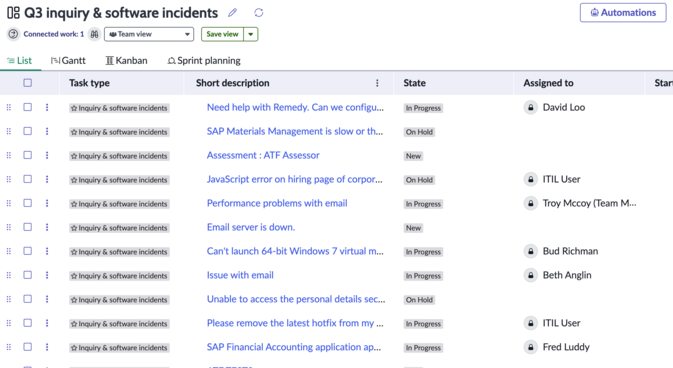Click Troy Mccoy's avatar icon
The width and height of the screenshot is (673, 368).
[531, 203]
